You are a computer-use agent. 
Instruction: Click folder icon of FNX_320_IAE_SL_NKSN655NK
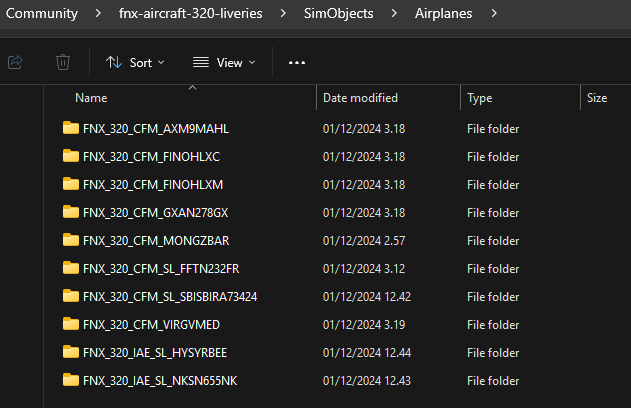pos(70,380)
